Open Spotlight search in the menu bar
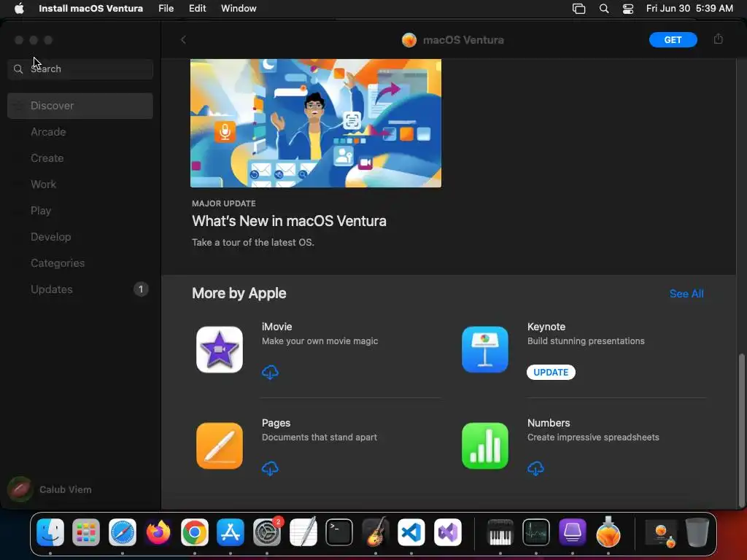 click(603, 9)
